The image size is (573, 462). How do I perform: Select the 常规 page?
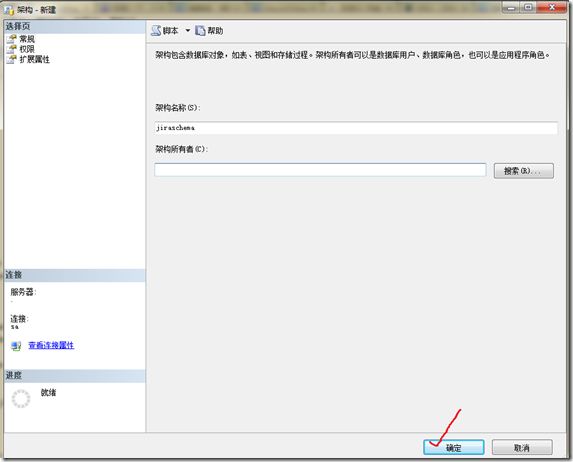(27, 39)
